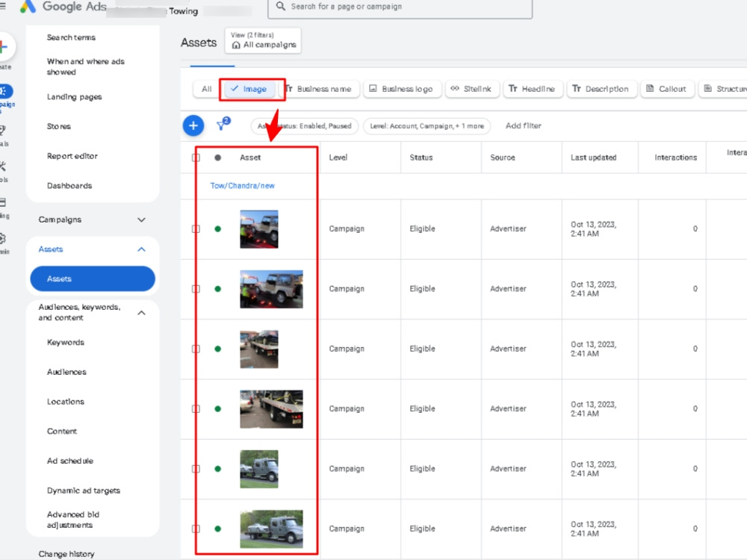747x560 pixels.
Task: Click the search magnifier icon
Action: (x=281, y=6)
